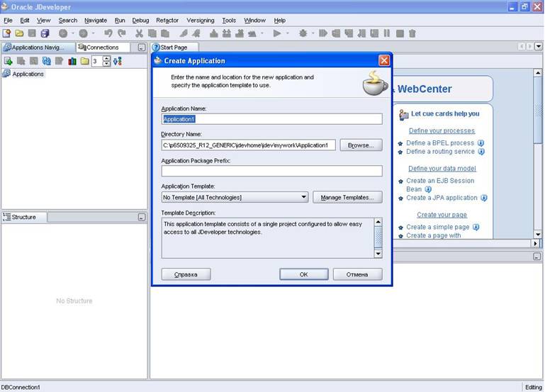Click the Application Name input field
This screenshot has height=392, width=545.
[x=272, y=119]
